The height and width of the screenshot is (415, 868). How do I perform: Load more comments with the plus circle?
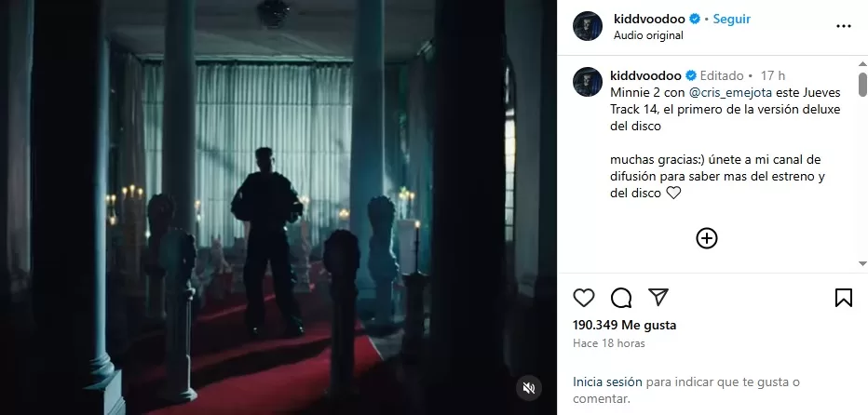pyautogui.click(x=706, y=238)
